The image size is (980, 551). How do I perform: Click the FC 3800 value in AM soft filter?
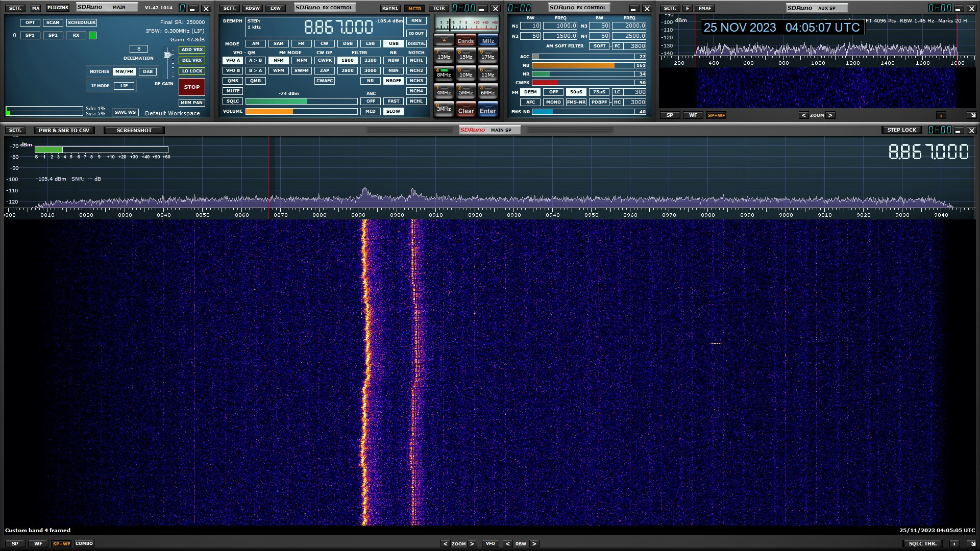coord(635,46)
